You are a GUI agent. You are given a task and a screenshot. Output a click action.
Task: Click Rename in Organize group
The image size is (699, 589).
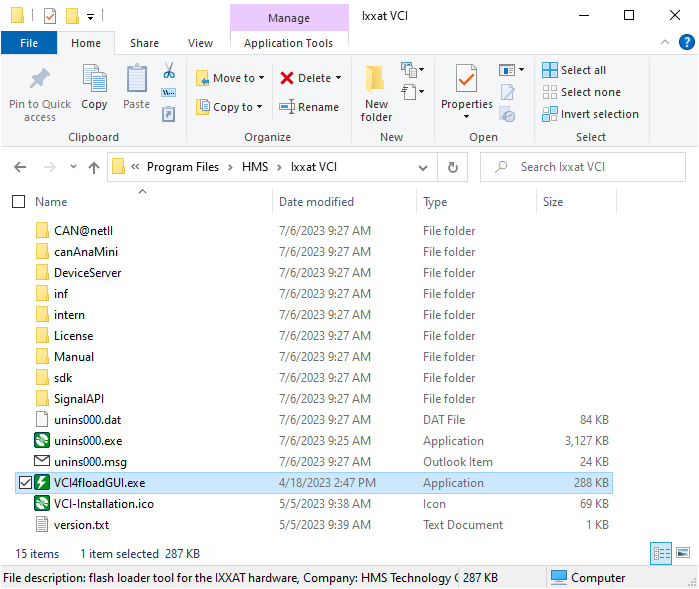[309, 107]
